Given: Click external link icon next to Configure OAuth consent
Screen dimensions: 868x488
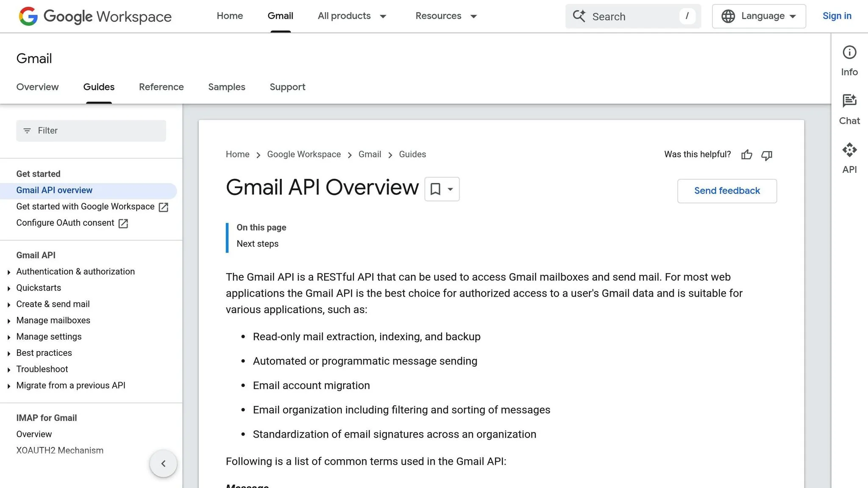Looking at the screenshot, I should coord(123,223).
